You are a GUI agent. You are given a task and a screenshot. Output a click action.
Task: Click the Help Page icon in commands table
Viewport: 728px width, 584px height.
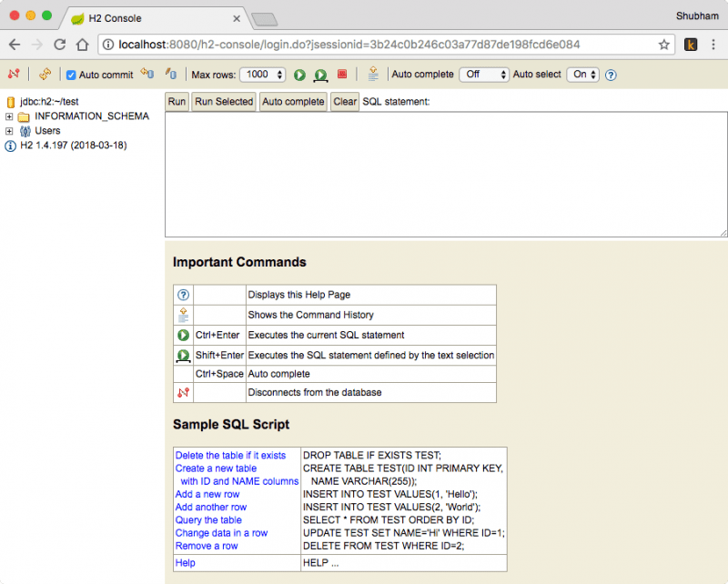[184, 295]
